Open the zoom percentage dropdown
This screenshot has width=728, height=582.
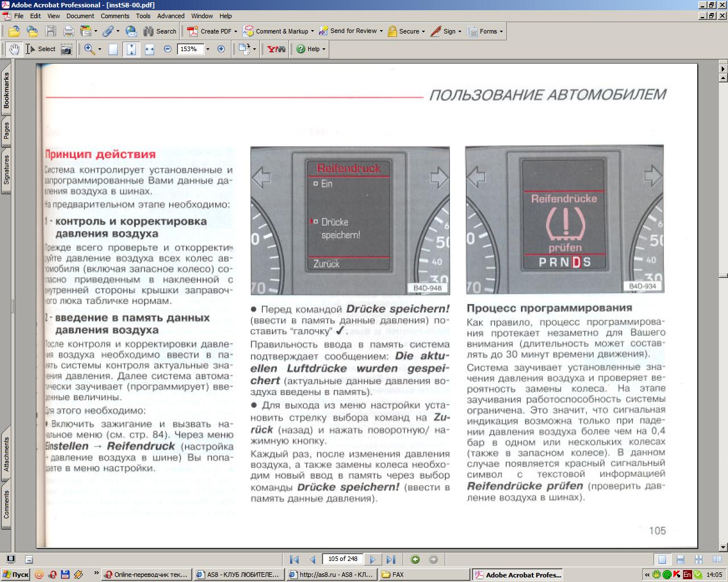[208, 49]
